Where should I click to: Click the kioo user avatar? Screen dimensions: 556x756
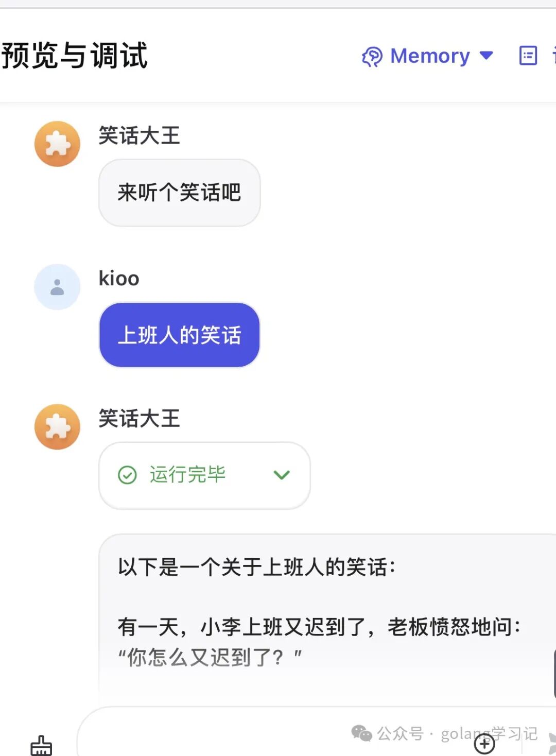click(x=57, y=287)
